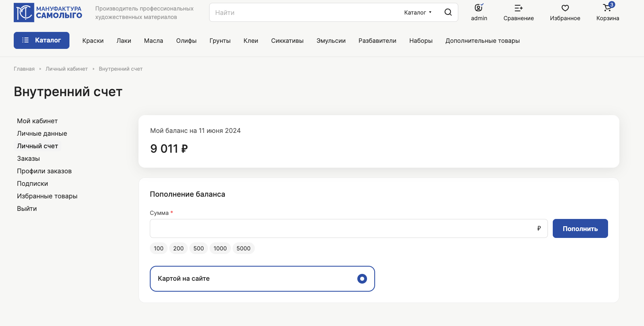Choose the 500 quick amount

[x=199, y=248]
